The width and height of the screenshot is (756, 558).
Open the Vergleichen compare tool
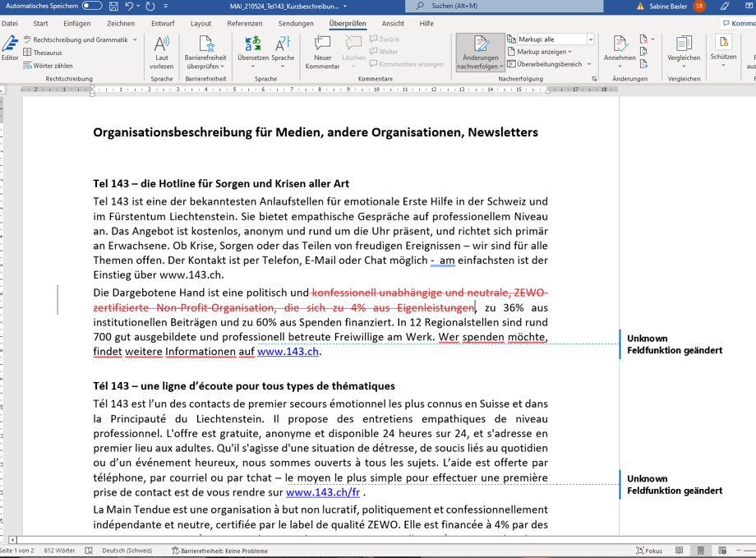(x=684, y=44)
